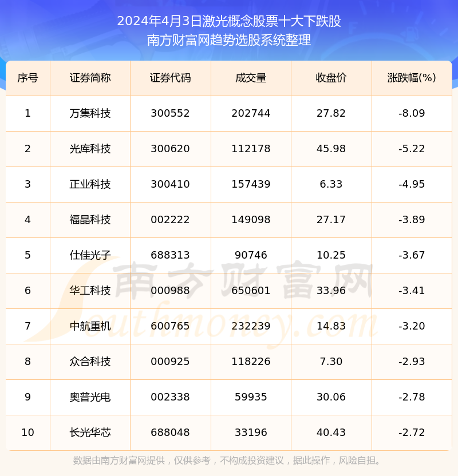The image size is (458, 476).
Task: Click closing price 40.43
Action: [x=331, y=433]
